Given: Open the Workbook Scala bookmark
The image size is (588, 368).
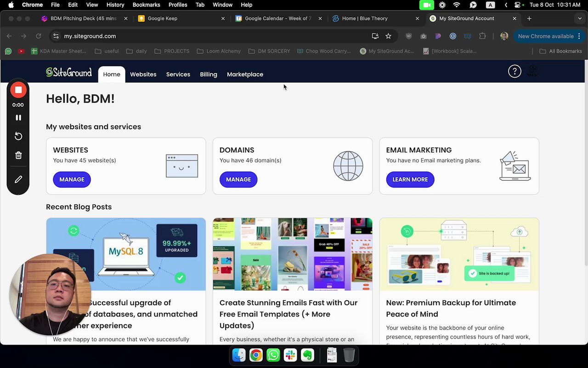Looking at the screenshot, I should point(450,51).
